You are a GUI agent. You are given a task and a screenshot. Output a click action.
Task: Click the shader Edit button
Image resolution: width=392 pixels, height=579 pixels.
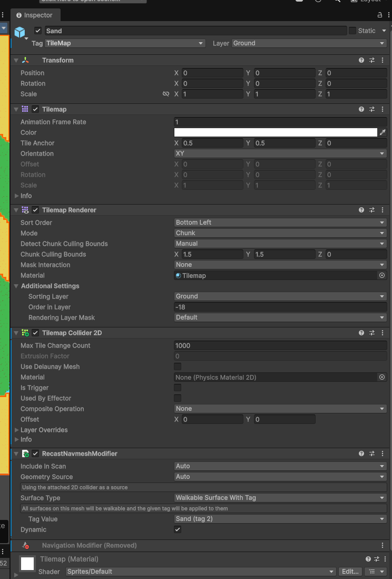350,572
